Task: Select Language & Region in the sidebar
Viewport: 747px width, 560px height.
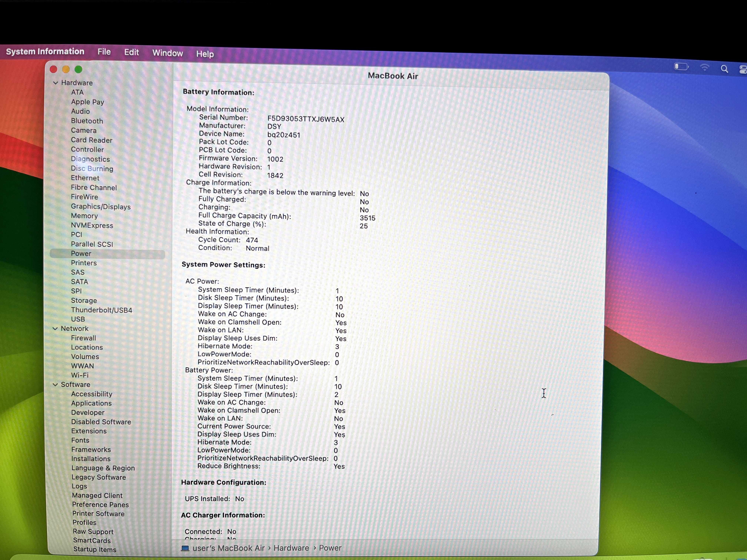Action: (103, 468)
